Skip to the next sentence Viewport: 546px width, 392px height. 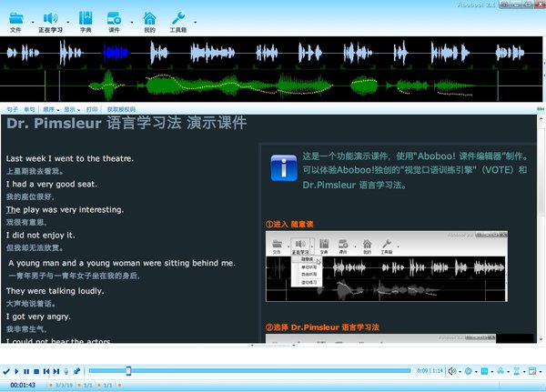coord(56,371)
